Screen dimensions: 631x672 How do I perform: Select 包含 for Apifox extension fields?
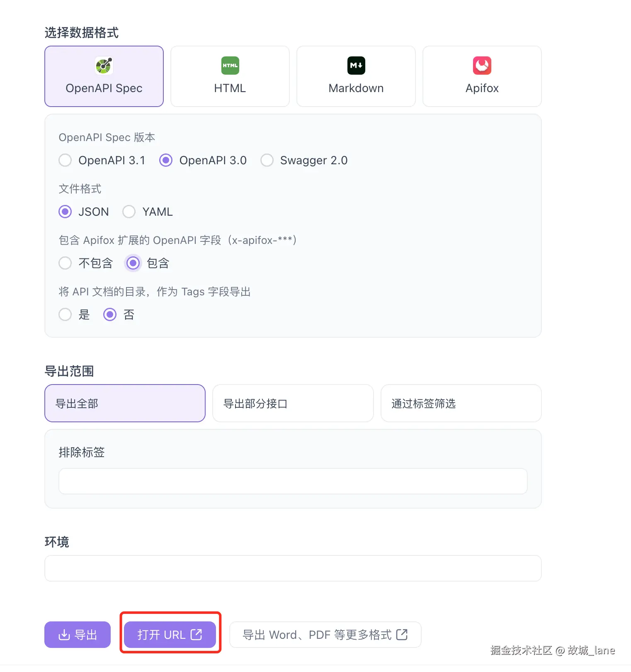point(133,263)
